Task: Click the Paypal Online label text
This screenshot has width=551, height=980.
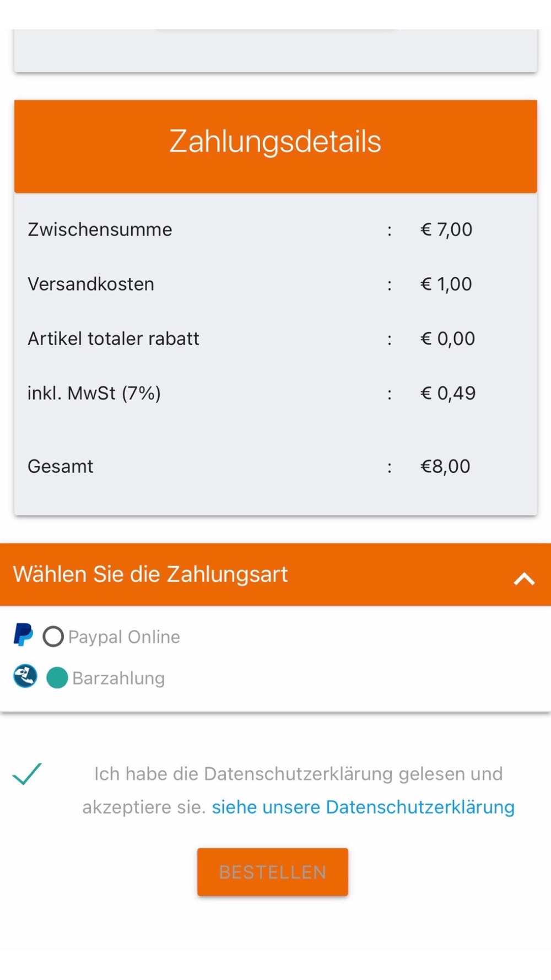Action: coord(124,637)
